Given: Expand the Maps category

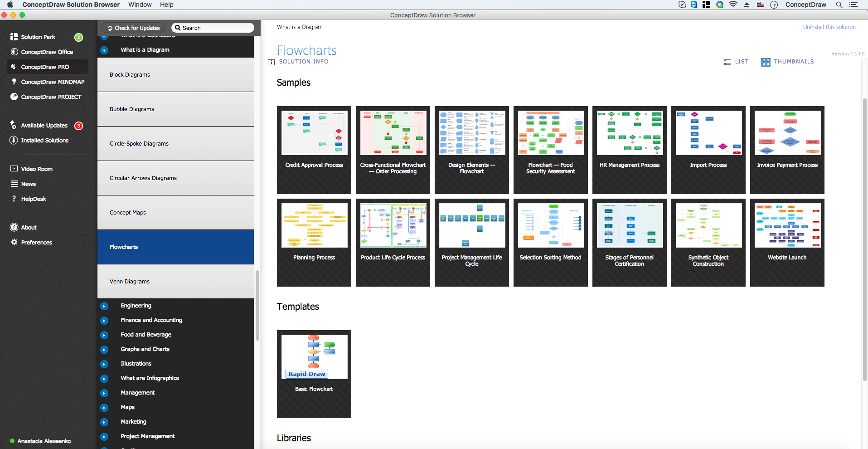Looking at the screenshot, I should click(x=104, y=408).
